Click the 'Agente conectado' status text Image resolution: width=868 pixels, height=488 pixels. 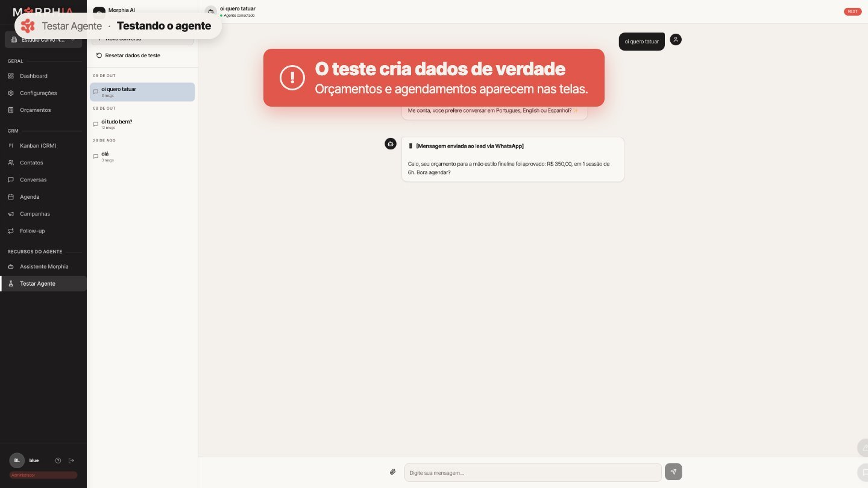coord(239,15)
